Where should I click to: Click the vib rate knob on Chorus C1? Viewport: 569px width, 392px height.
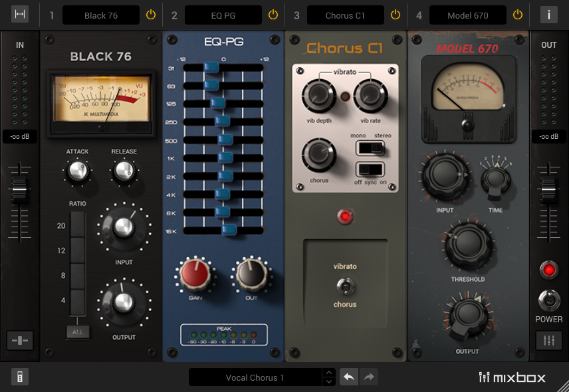point(370,96)
